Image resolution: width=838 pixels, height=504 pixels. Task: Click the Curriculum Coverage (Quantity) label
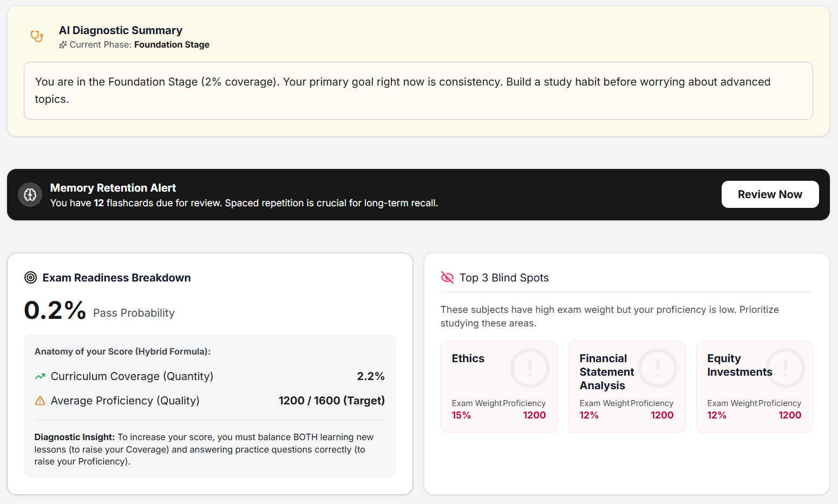click(x=132, y=376)
